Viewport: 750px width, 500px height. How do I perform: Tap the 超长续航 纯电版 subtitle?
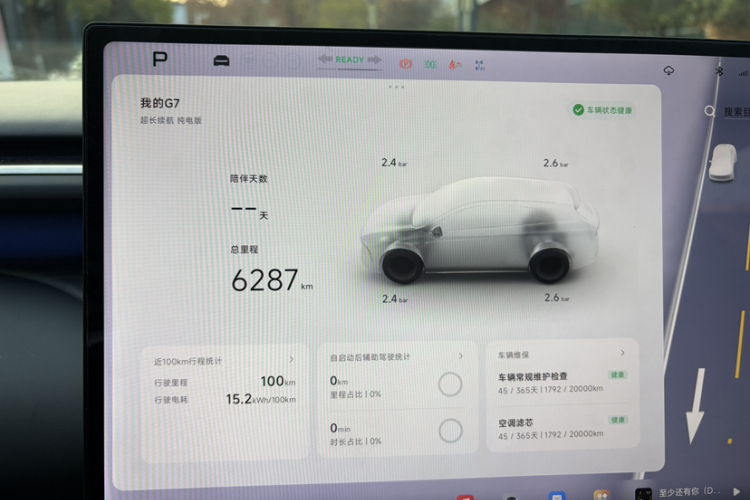click(171, 120)
